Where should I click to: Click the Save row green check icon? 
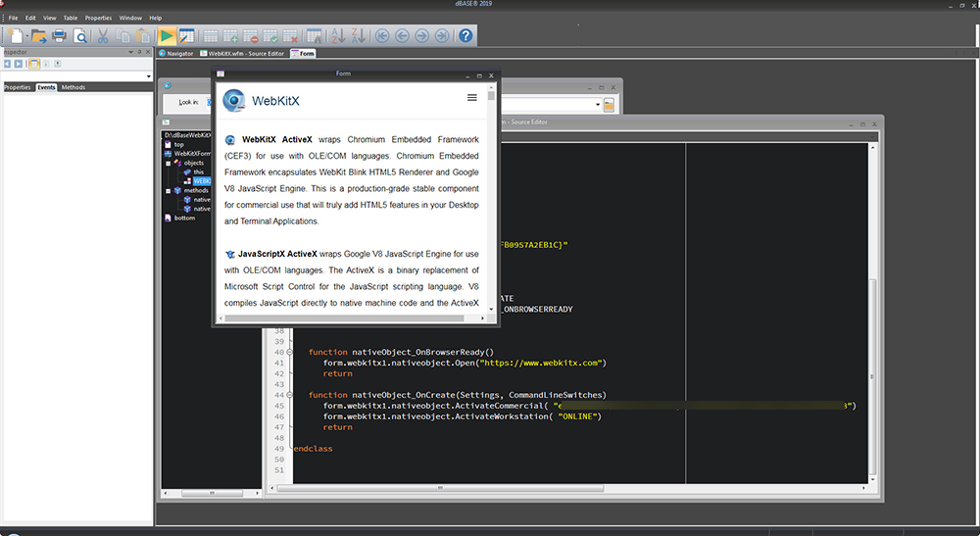tap(270, 36)
